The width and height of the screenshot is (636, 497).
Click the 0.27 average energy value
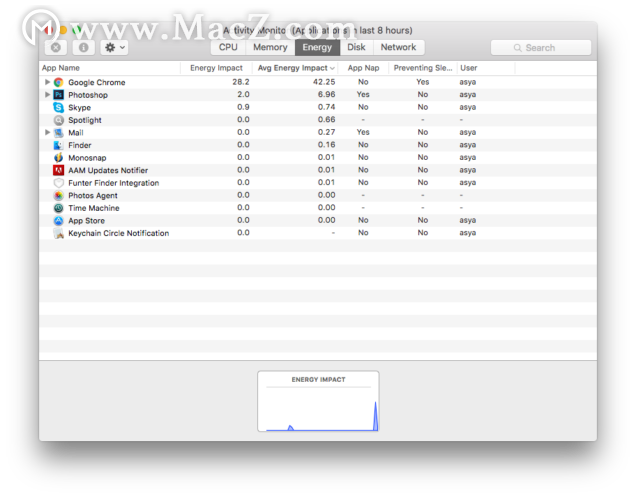point(327,132)
